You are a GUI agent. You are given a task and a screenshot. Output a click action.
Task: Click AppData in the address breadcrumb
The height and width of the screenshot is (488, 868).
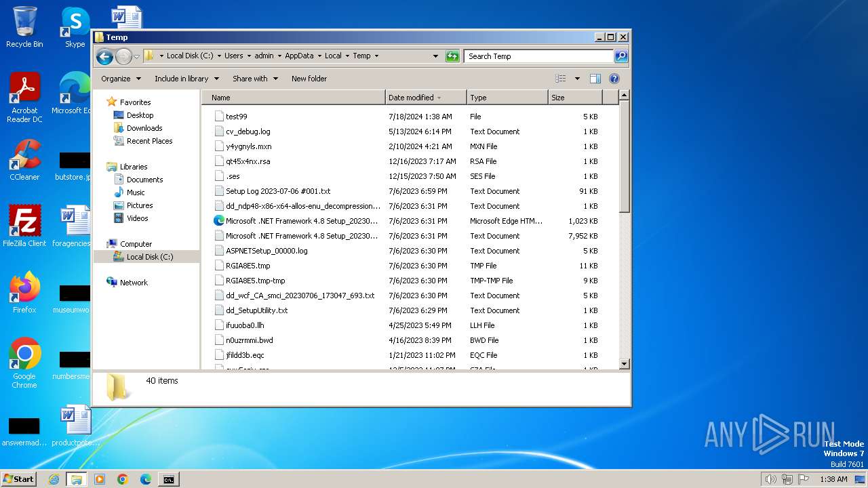pos(299,56)
